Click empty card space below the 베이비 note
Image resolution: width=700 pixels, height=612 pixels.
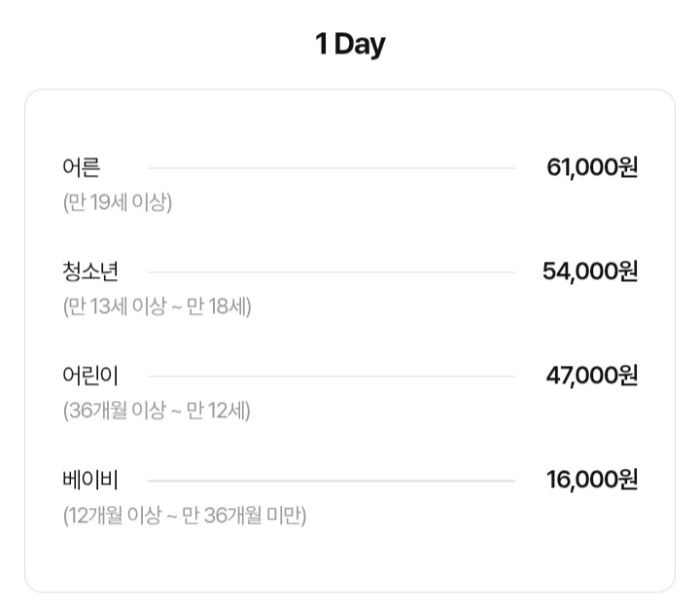click(x=350, y=559)
